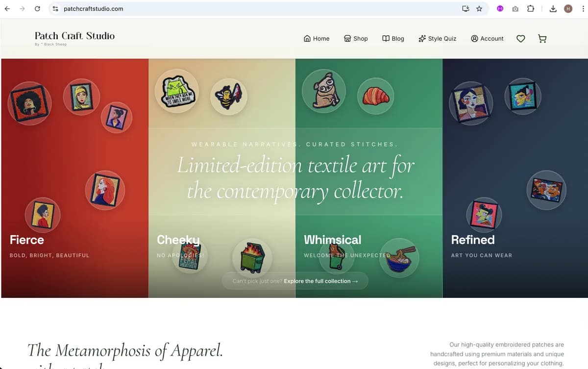Toggle the bookmark star for this page
This screenshot has width=588, height=369.
click(x=479, y=8)
